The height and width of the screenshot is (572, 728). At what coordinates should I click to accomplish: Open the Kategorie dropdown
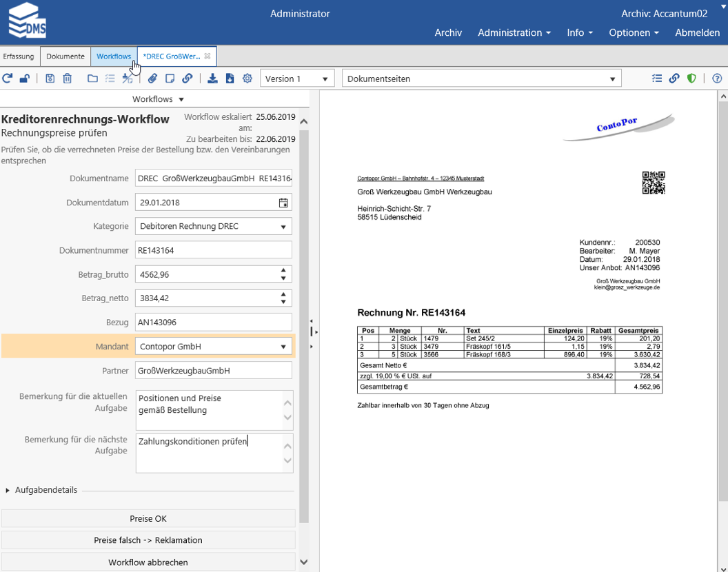pos(283,227)
